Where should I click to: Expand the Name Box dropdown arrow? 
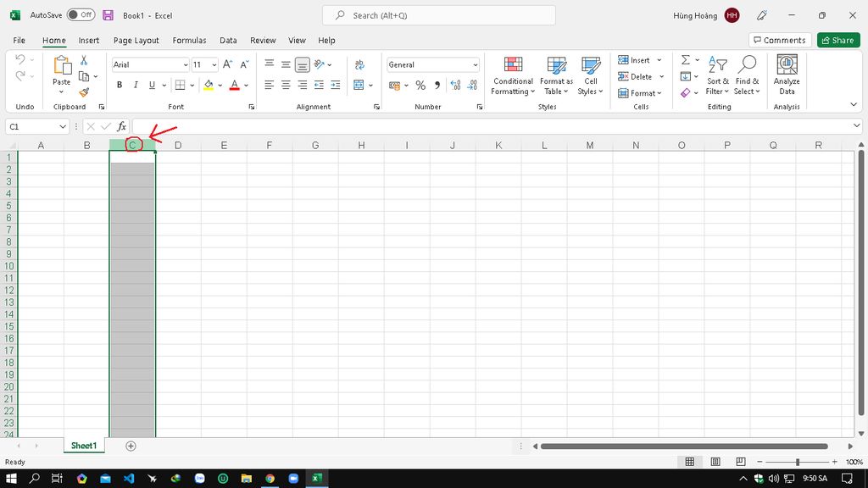pos(63,126)
